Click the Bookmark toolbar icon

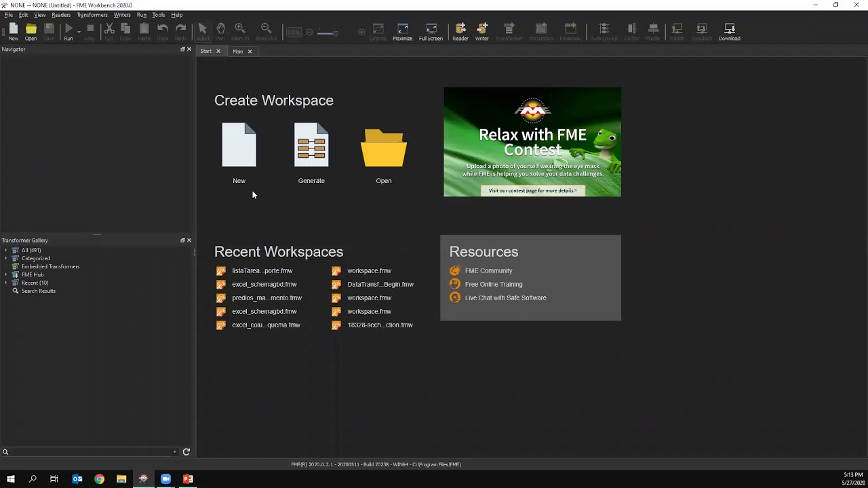tap(570, 31)
